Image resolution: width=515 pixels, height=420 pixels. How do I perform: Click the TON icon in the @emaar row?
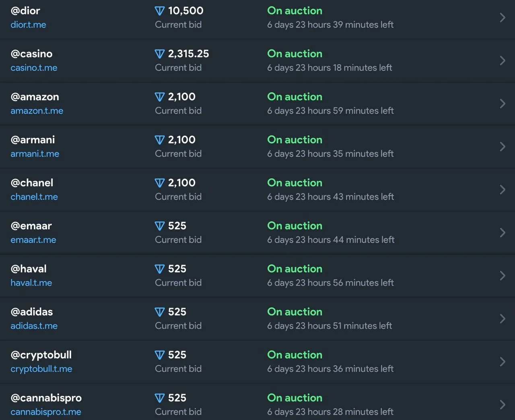point(160,226)
